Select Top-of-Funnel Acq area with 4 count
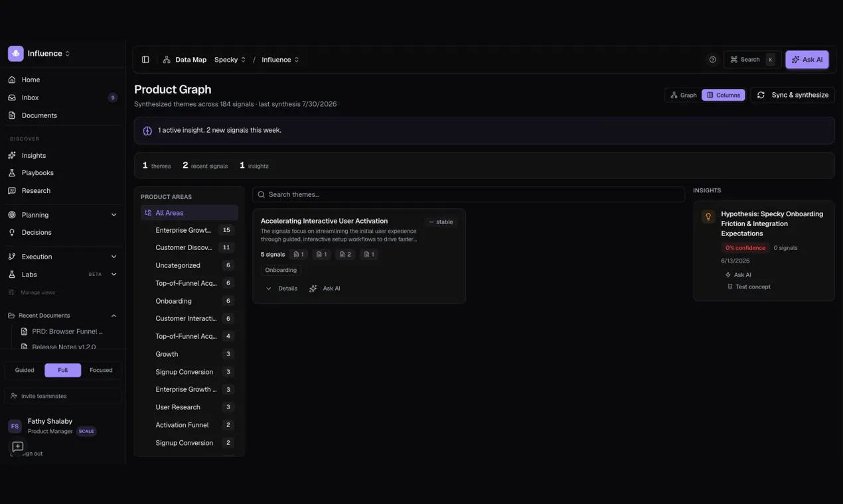843x504 pixels. click(x=189, y=336)
